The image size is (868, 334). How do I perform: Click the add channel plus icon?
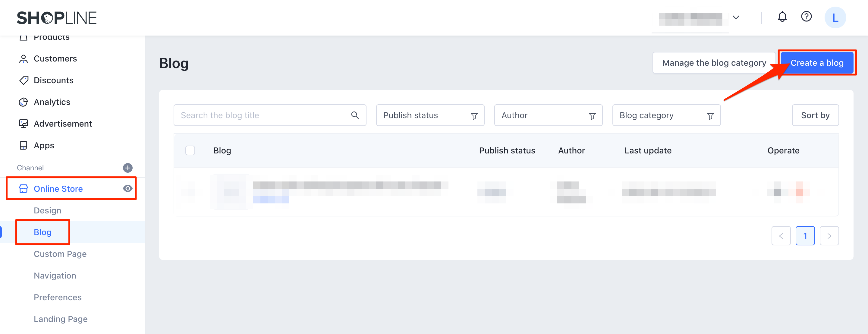[128, 168]
